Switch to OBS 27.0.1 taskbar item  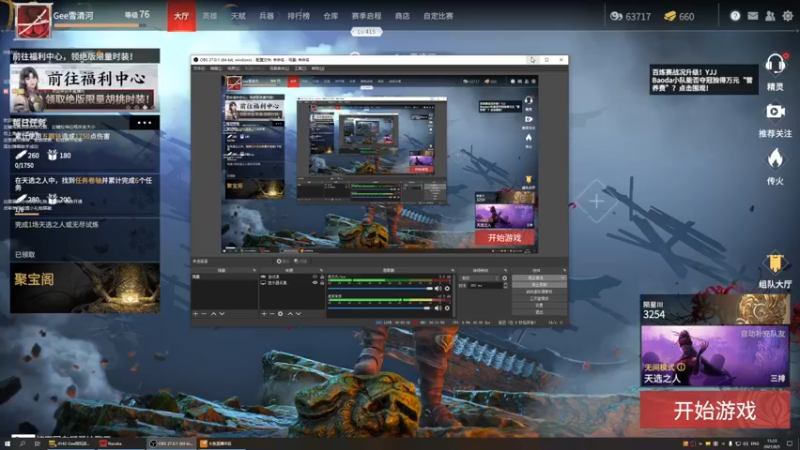pyautogui.click(x=171, y=443)
